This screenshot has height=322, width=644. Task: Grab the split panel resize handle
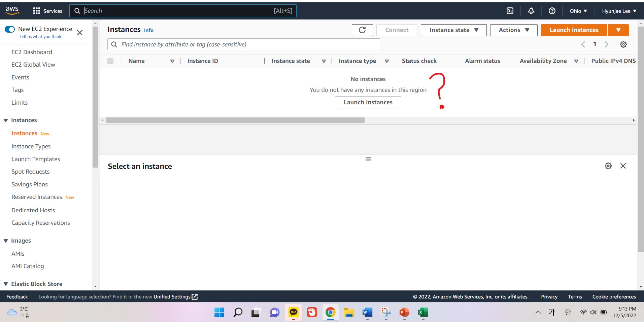pos(368,159)
